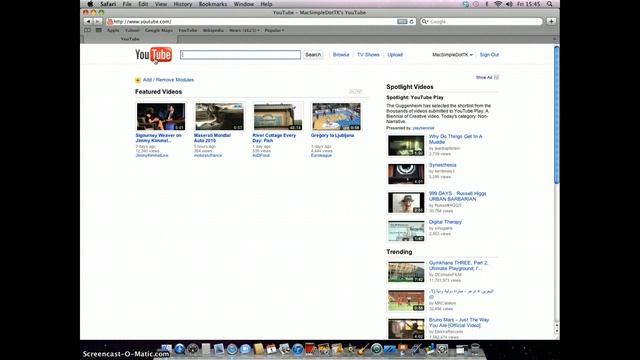
Task: Open System Preferences gear in Dock
Action: 442,349
